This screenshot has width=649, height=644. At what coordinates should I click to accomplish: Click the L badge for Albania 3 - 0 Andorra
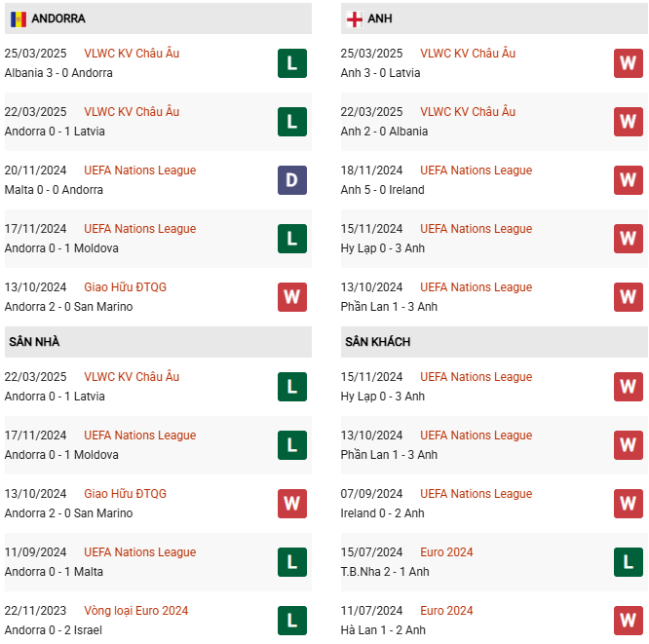click(292, 63)
